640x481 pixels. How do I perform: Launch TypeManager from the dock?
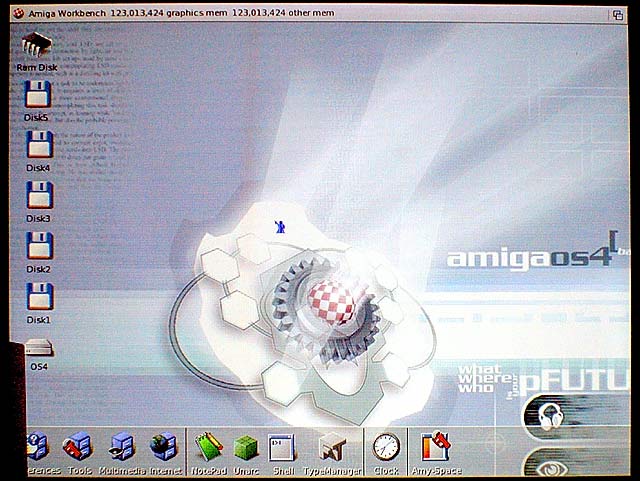(x=333, y=447)
